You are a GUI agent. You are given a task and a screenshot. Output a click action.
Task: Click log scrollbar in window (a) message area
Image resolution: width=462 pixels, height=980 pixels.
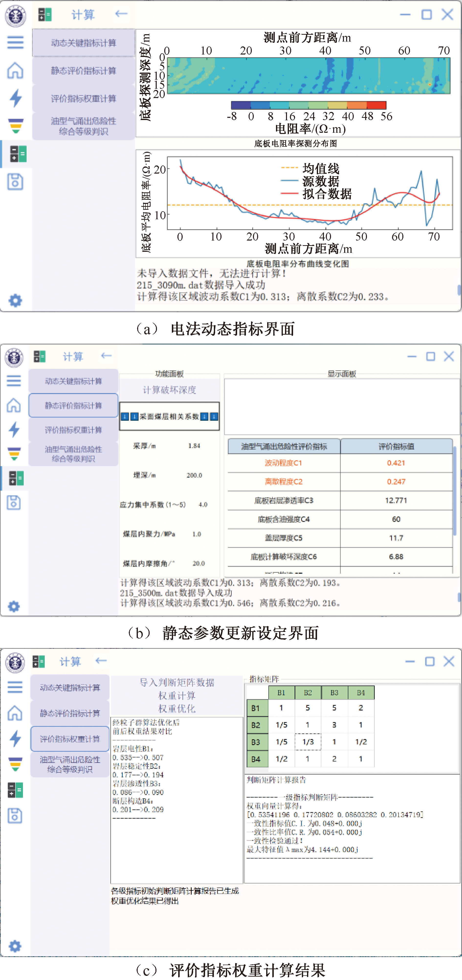click(459, 290)
